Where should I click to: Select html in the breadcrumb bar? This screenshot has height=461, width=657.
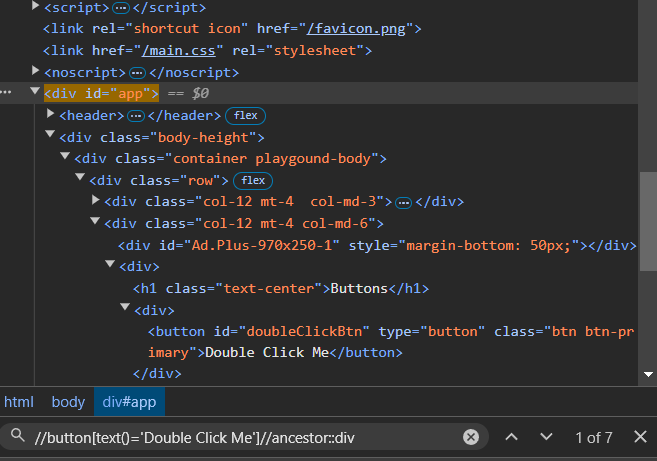pos(19,402)
